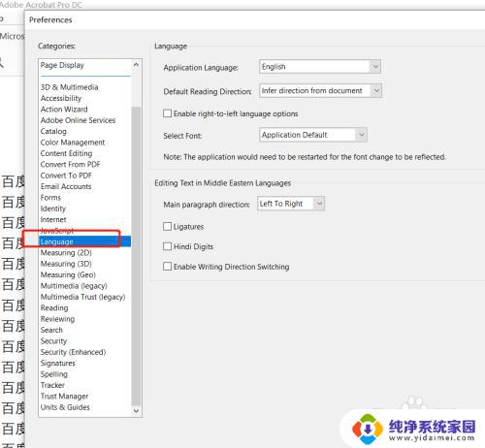Select Accessibility category
The height and width of the screenshot is (448, 485).
pyautogui.click(x=61, y=98)
